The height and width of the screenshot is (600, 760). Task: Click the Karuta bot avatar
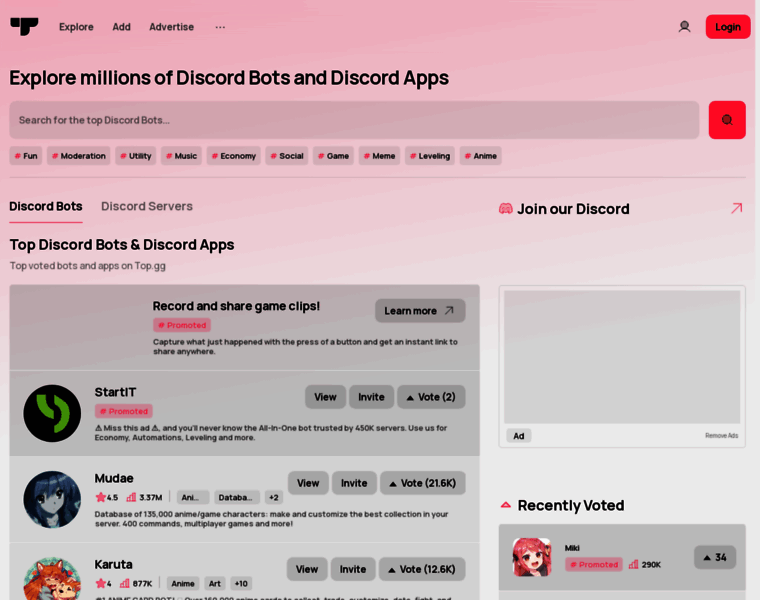(x=52, y=579)
